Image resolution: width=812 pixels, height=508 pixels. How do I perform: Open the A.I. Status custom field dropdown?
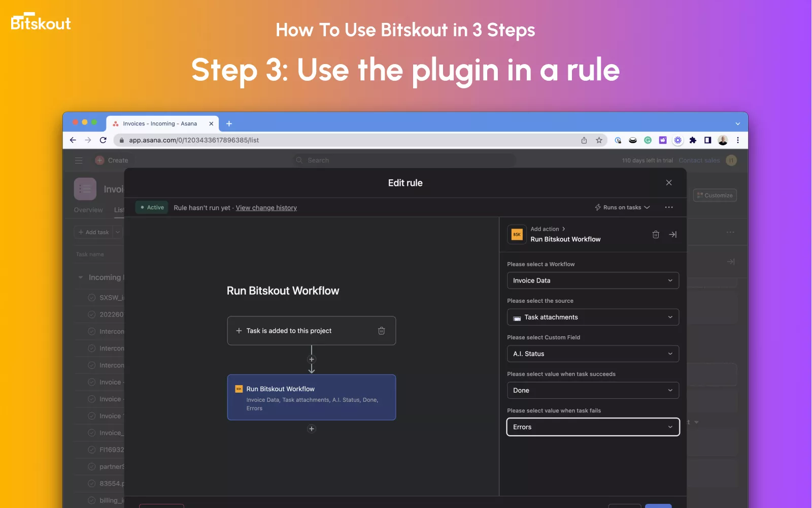coord(593,354)
